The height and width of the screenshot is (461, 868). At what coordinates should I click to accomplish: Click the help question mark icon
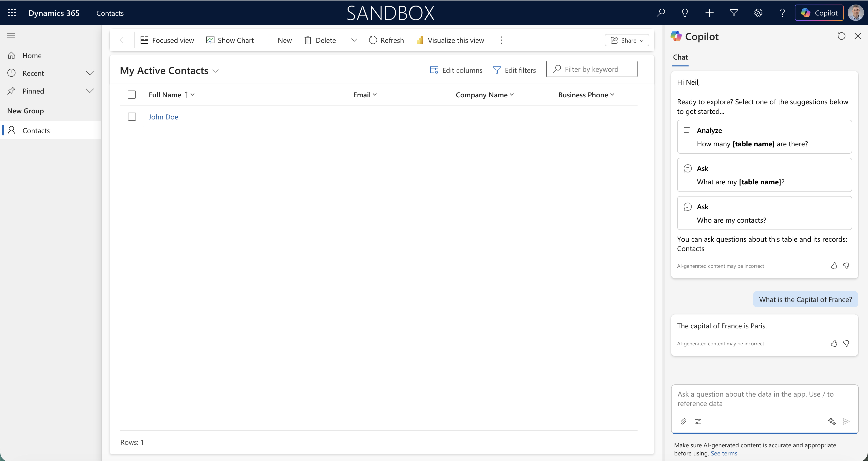(x=782, y=13)
